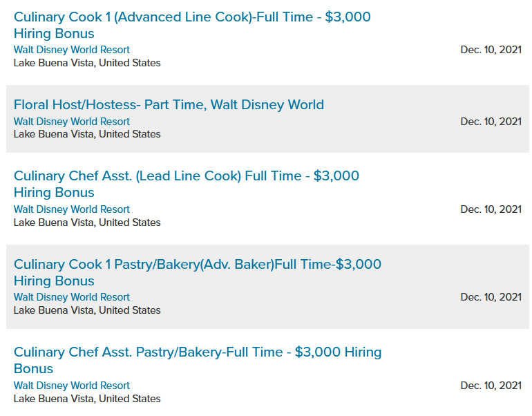Click Lake Buena Vista location under Chef Asst. Pastry/Bakery
Viewport: 532px width, 416px height.
pos(87,399)
